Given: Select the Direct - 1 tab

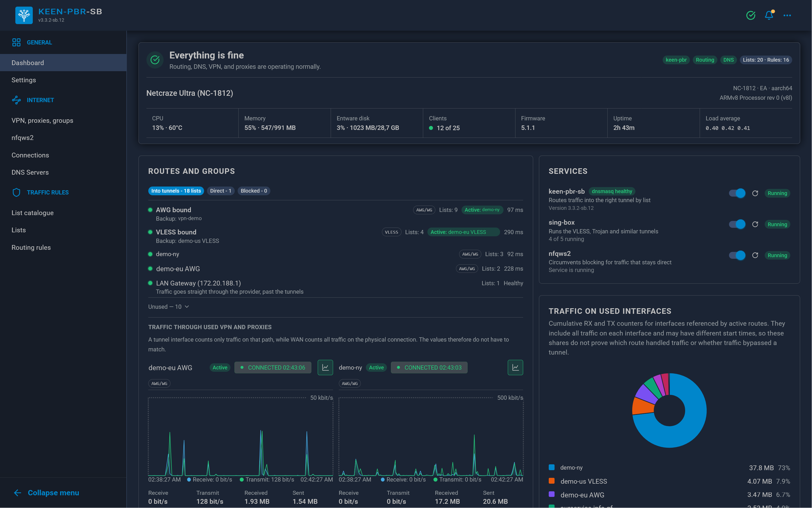Looking at the screenshot, I should coord(221,191).
